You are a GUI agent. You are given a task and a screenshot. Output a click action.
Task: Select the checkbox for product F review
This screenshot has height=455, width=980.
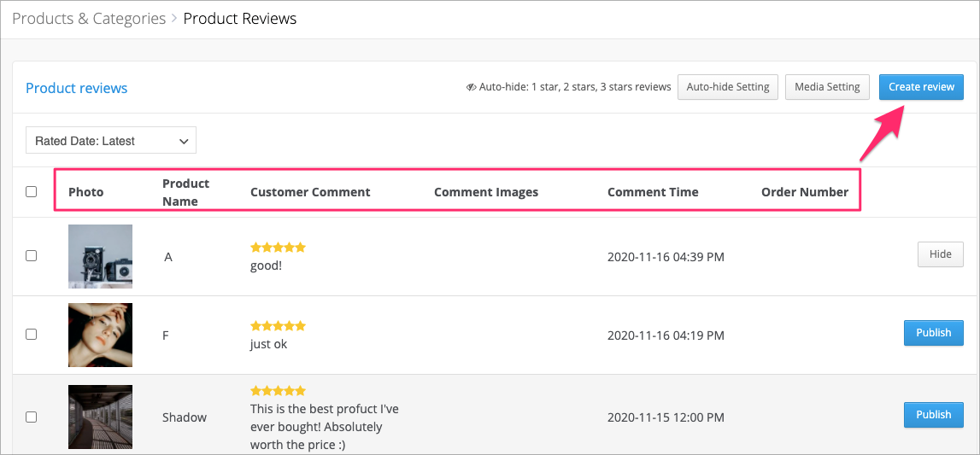pos(32,335)
